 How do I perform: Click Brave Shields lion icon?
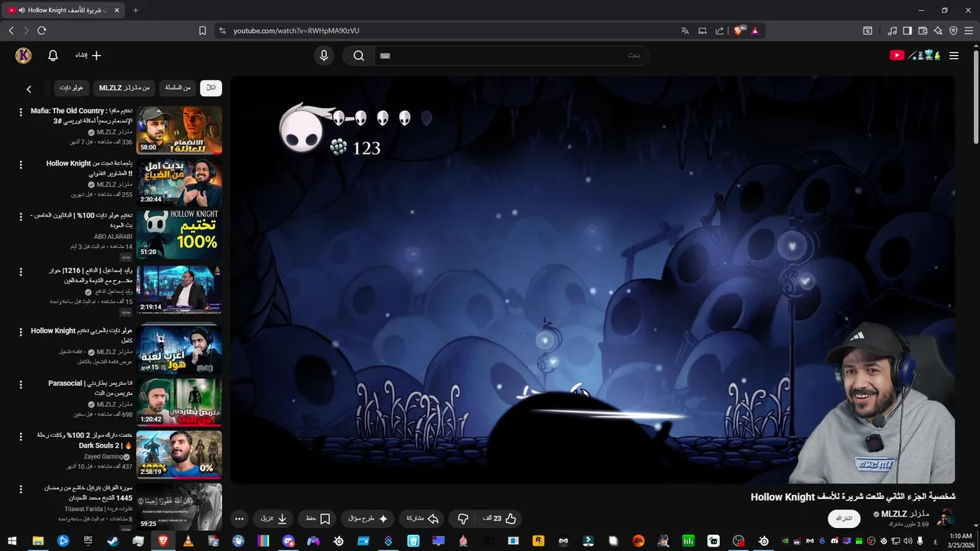coord(739,31)
